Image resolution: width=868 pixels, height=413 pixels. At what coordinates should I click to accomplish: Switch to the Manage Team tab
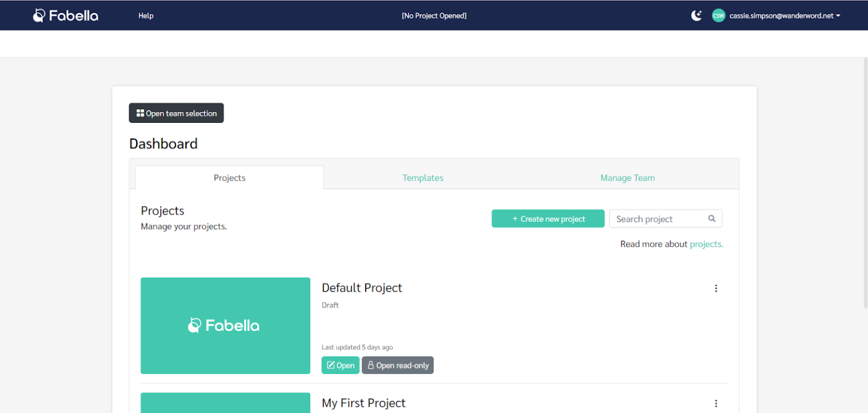tap(627, 177)
